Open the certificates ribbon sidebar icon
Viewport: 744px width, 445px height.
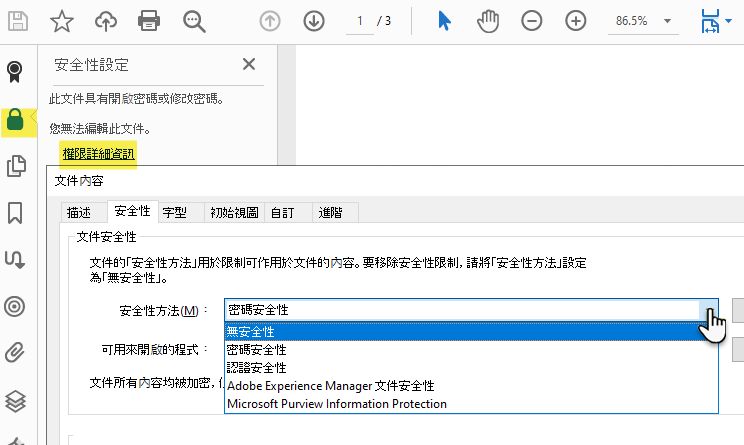pyautogui.click(x=15, y=72)
